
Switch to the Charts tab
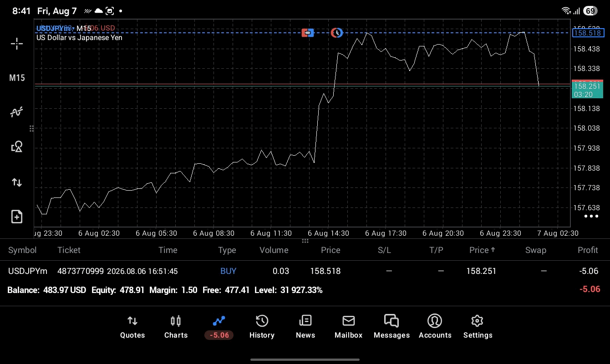pos(176,327)
